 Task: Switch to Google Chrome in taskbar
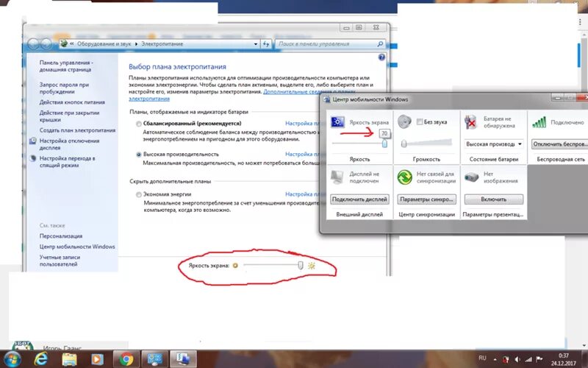click(x=126, y=359)
